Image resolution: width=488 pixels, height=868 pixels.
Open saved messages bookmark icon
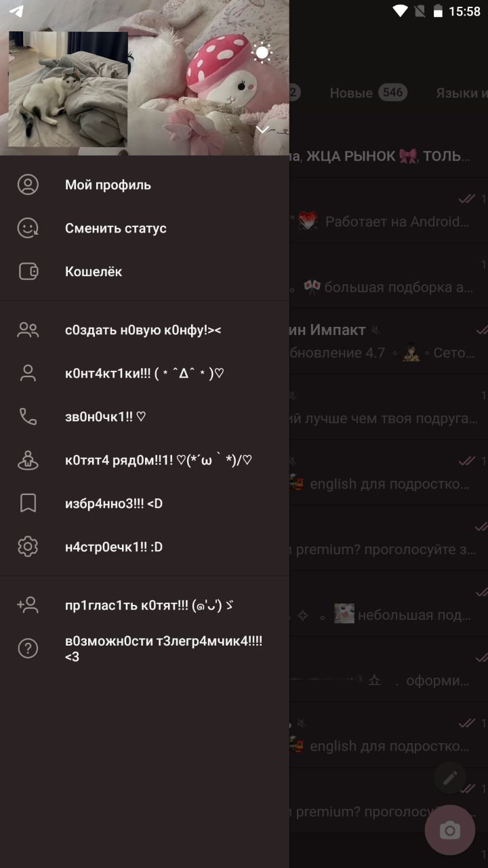coord(28,503)
